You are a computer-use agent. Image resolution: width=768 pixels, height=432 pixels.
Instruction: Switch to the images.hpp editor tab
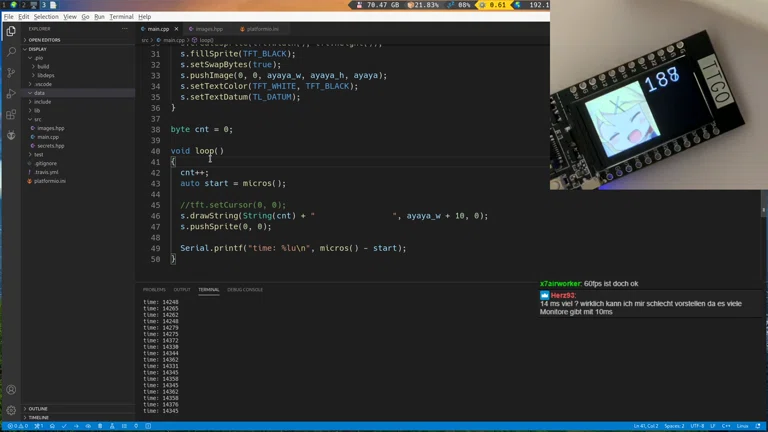point(209,29)
